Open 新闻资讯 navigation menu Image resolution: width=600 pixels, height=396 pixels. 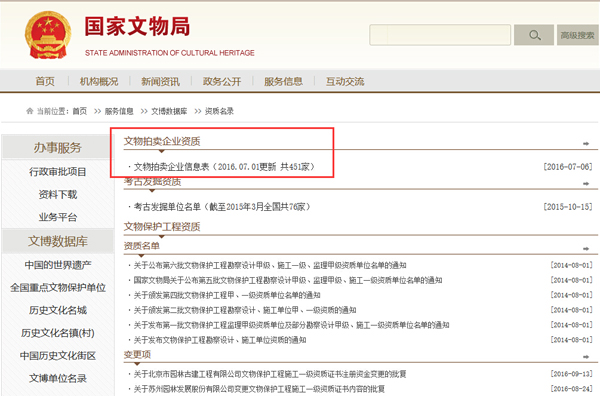160,81
